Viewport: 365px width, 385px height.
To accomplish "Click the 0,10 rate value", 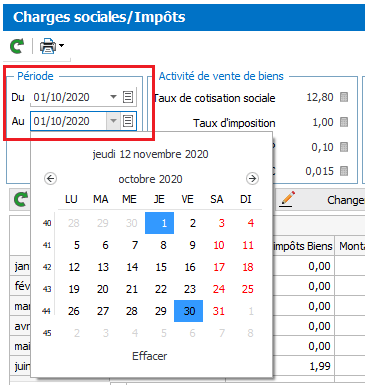I will (x=322, y=147).
